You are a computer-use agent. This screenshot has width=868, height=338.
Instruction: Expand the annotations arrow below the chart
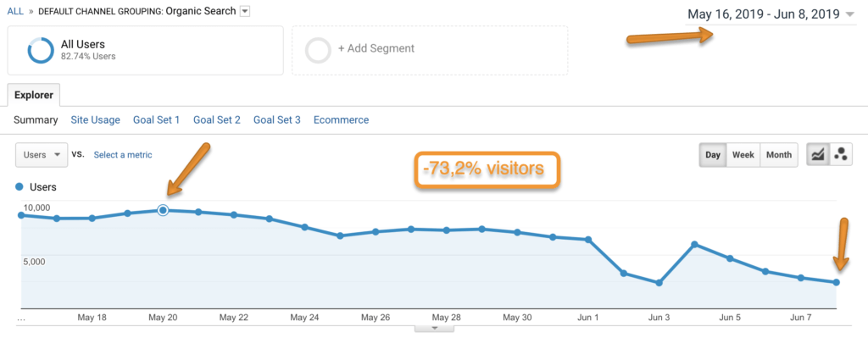pos(435,329)
